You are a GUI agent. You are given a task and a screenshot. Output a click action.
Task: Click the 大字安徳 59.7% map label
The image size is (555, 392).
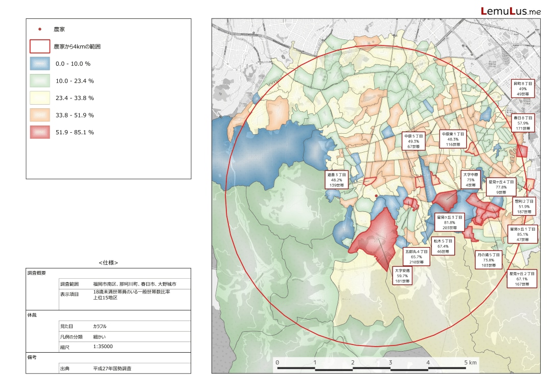[x=402, y=276]
